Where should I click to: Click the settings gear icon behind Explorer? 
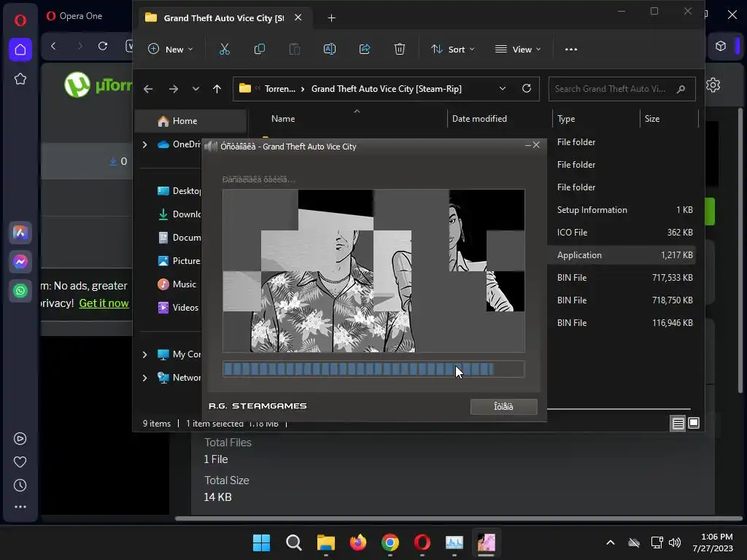coord(713,85)
